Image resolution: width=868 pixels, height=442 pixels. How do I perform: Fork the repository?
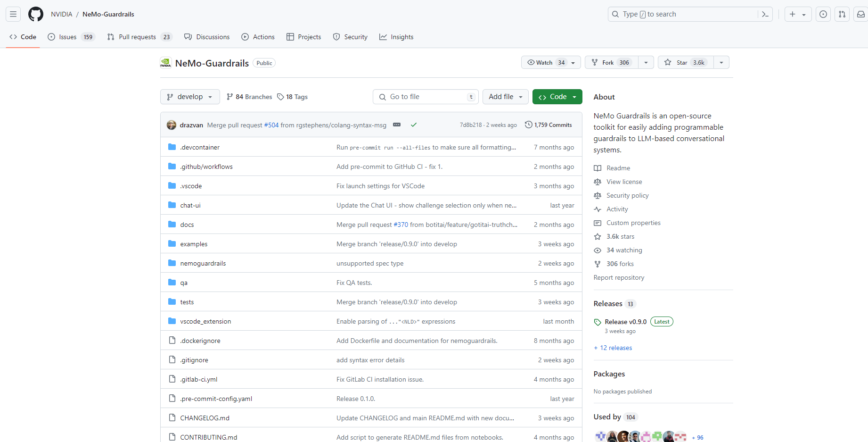tap(611, 62)
